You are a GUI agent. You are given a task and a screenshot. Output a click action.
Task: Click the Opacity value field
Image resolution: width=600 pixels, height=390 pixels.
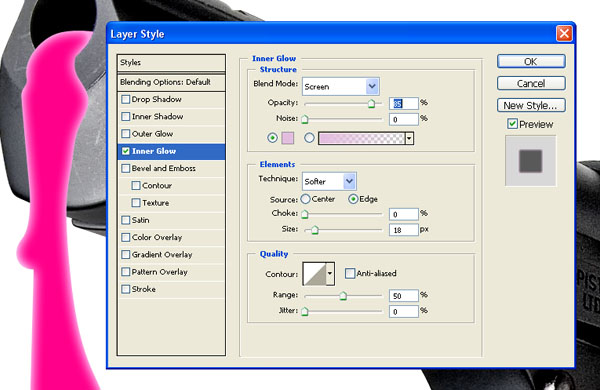[404, 103]
